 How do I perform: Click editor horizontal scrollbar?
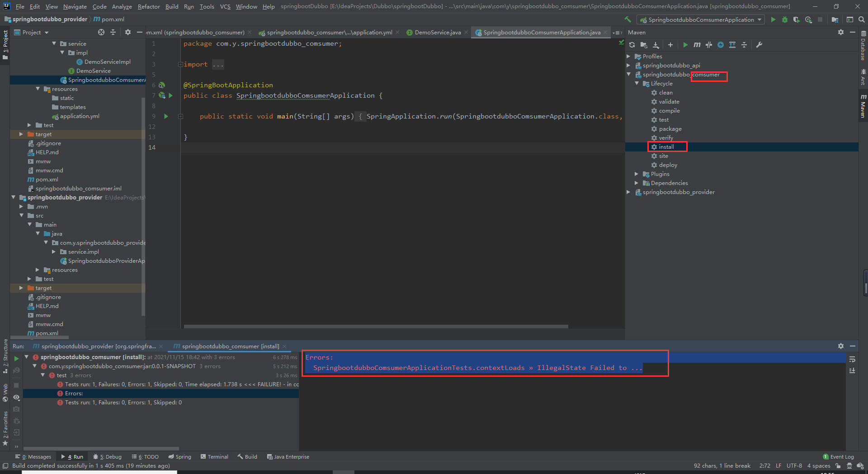pos(376,326)
